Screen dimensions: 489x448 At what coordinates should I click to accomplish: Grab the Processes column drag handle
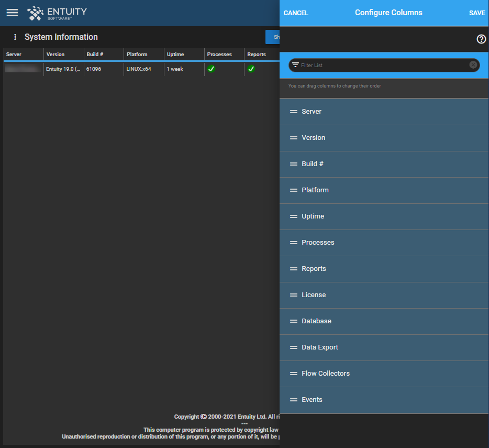294,243
